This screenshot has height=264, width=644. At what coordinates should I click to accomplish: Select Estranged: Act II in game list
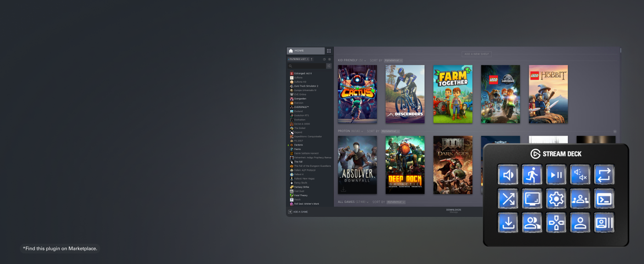tap(303, 73)
